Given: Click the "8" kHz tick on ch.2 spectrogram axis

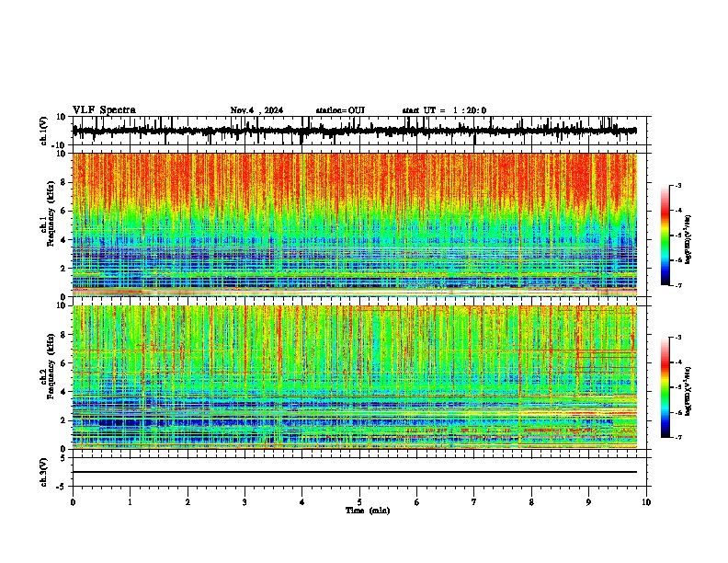Looking at the screenshot, I should (x=63, y=335).
